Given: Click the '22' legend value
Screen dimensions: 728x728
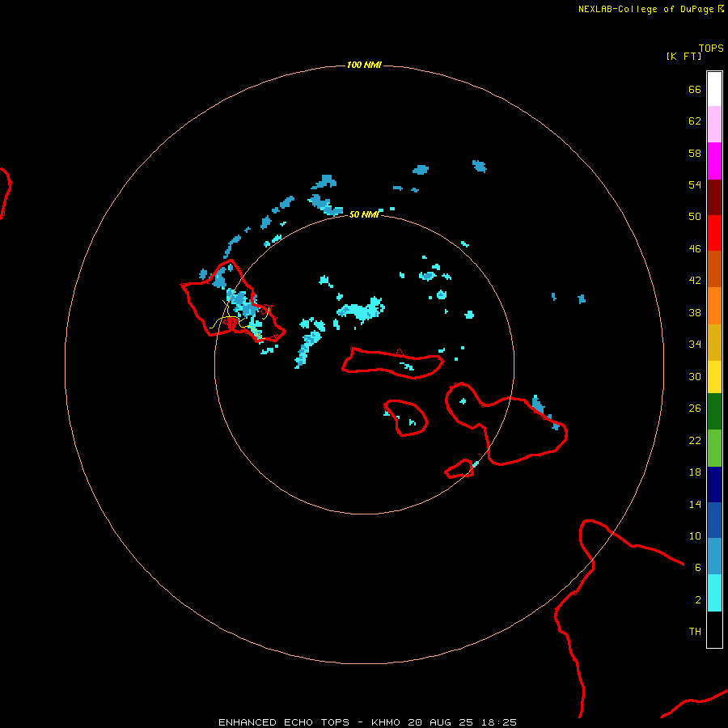Looking at the screenshot, I should (x=695, y=440).
